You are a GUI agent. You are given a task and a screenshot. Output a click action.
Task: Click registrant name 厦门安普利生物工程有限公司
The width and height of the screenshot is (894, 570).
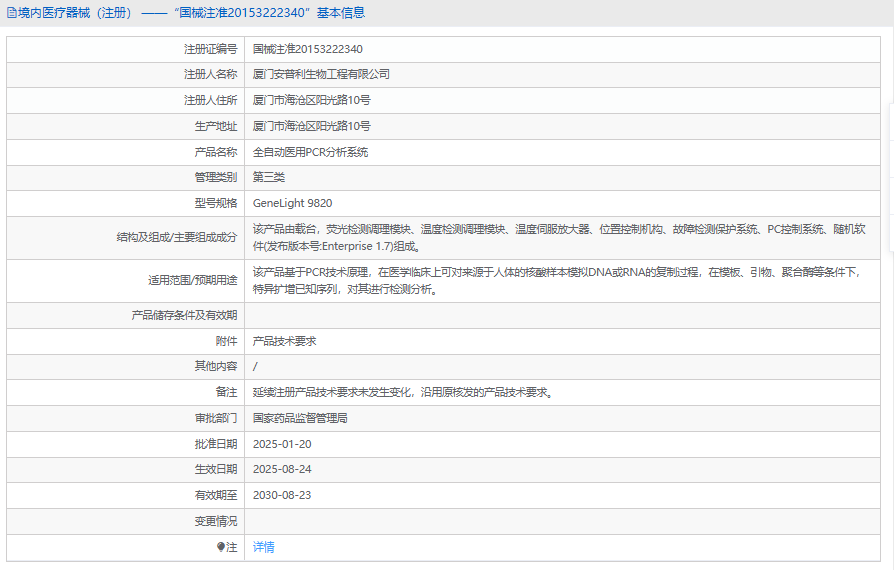click(322, 74)
